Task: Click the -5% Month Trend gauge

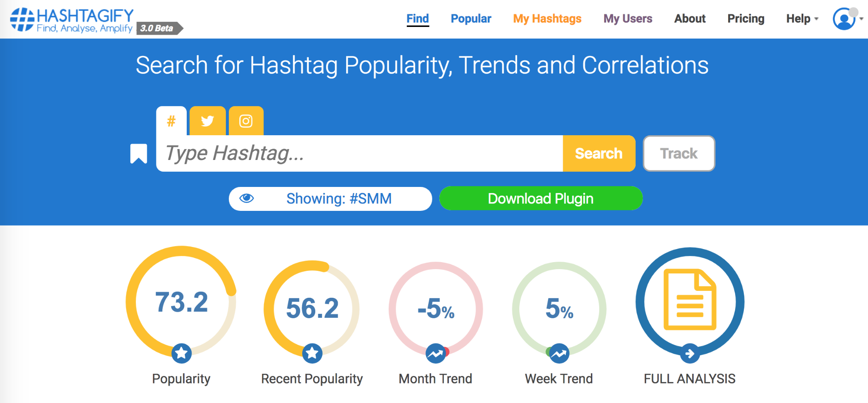Action: point(436,309)
